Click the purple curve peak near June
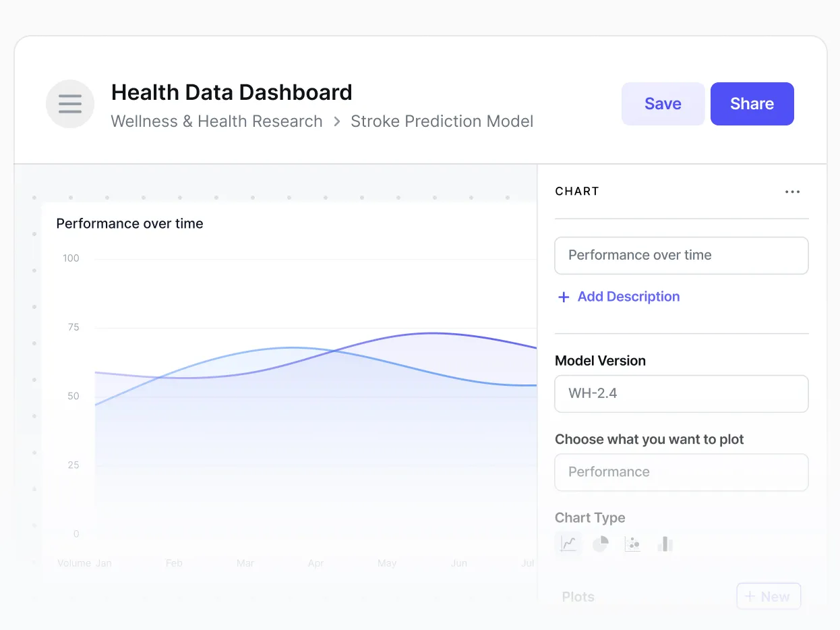Viewport: 840px width, 630px height. coord(433,333)
